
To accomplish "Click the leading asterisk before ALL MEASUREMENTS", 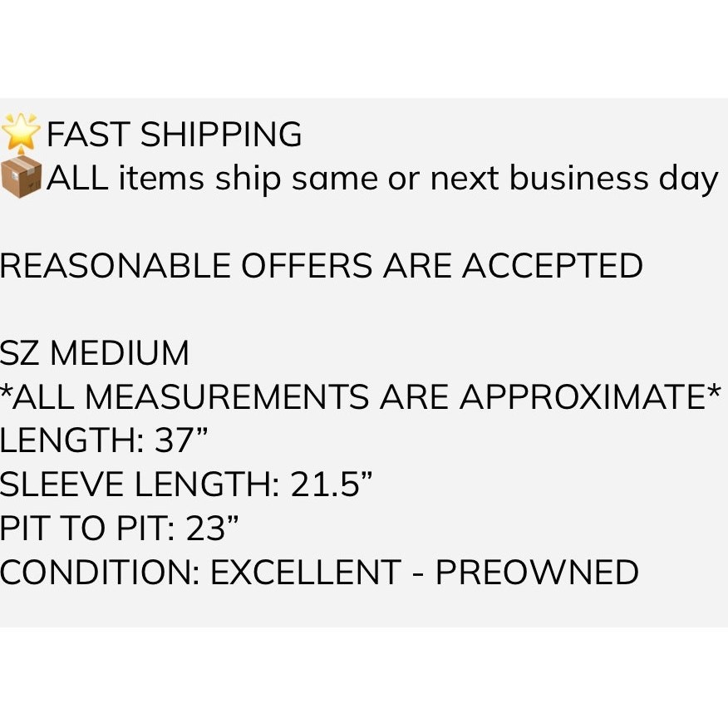I will coord(6,391).
